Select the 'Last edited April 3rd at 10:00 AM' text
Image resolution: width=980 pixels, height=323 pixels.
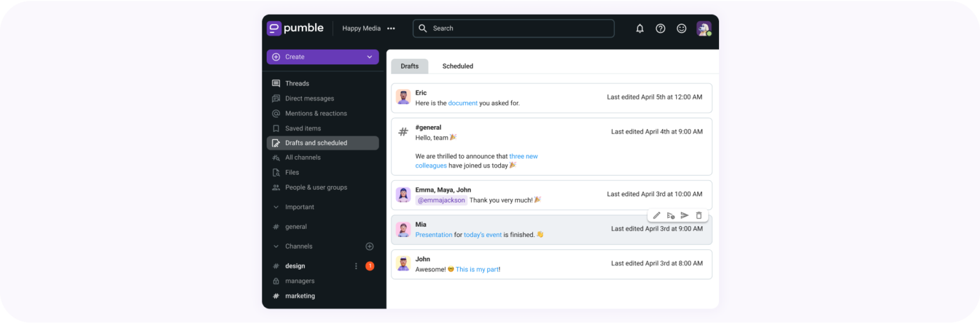[655, 194]
